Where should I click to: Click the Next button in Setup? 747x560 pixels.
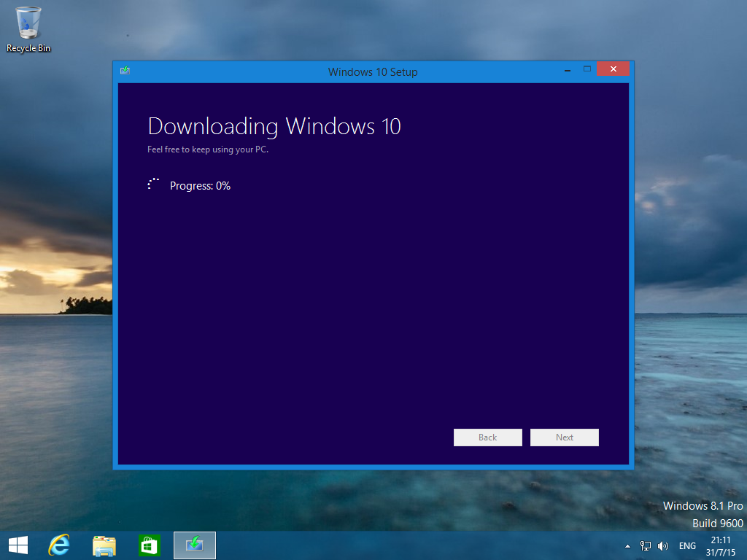[564, 437]
